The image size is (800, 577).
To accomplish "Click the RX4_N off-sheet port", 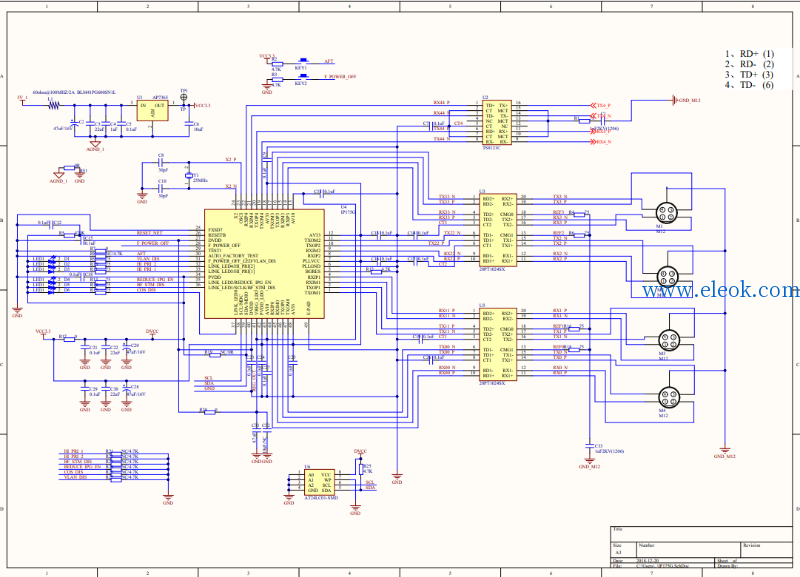I will click(601, 142).
